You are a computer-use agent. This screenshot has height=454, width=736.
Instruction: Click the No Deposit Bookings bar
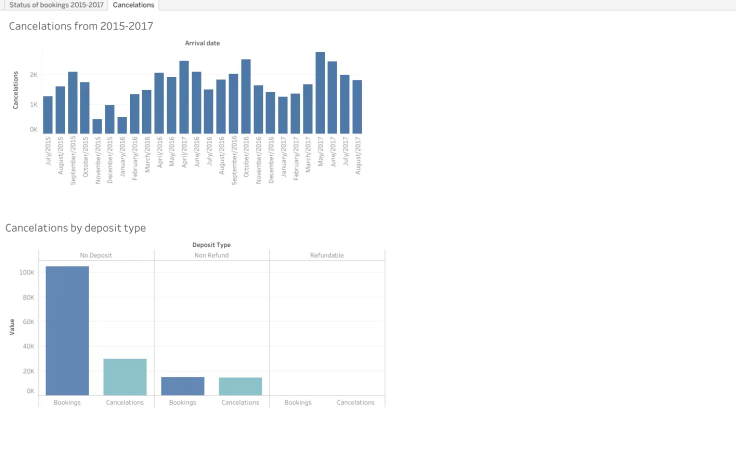[67, 331]
